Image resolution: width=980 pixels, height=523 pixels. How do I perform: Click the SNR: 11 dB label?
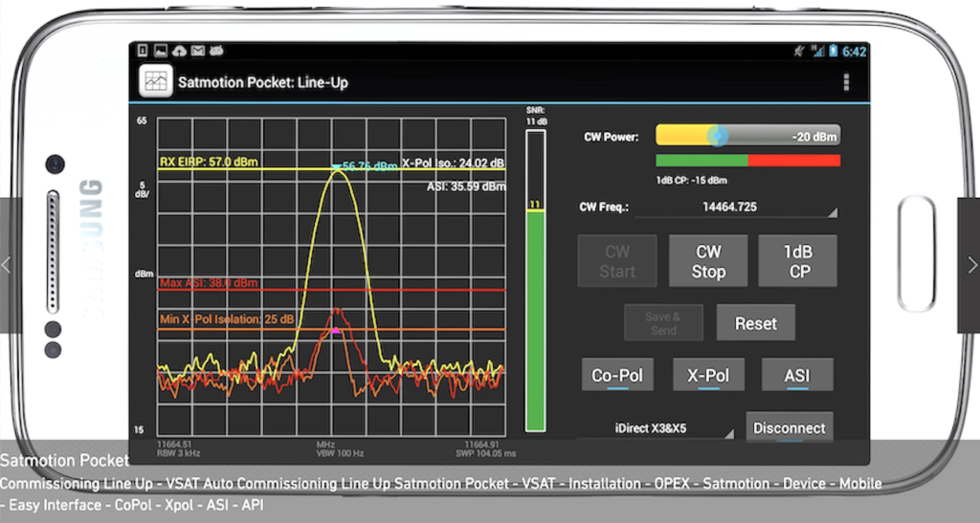(x=536, y=116)
